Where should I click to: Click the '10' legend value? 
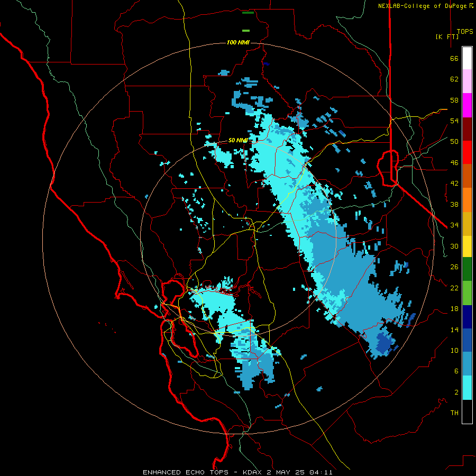tap(454, 351)
